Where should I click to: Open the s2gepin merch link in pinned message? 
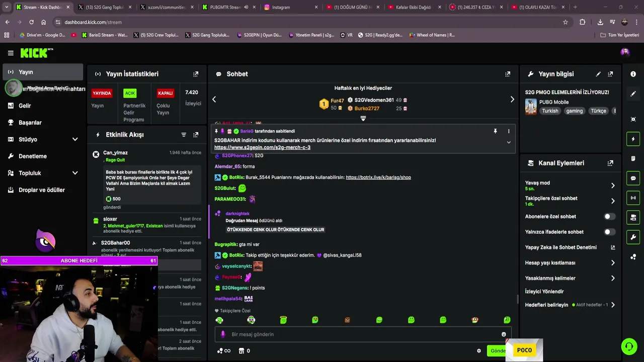tap(262, 147)
